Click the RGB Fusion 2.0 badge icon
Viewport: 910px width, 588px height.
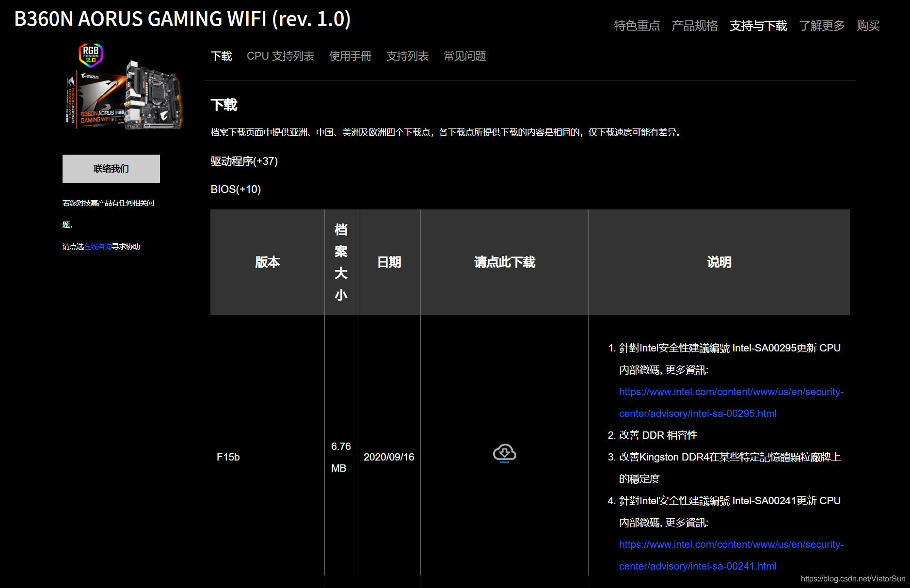pos(91,55)
